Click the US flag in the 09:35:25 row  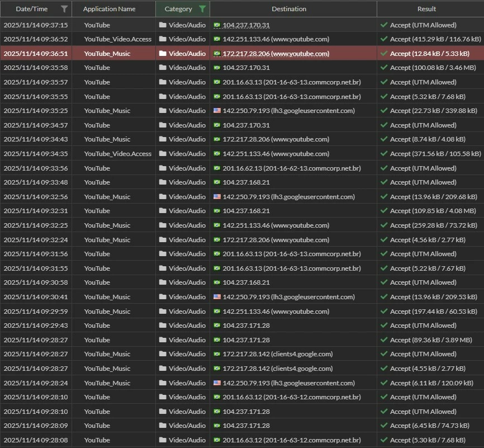coord(217,110)
